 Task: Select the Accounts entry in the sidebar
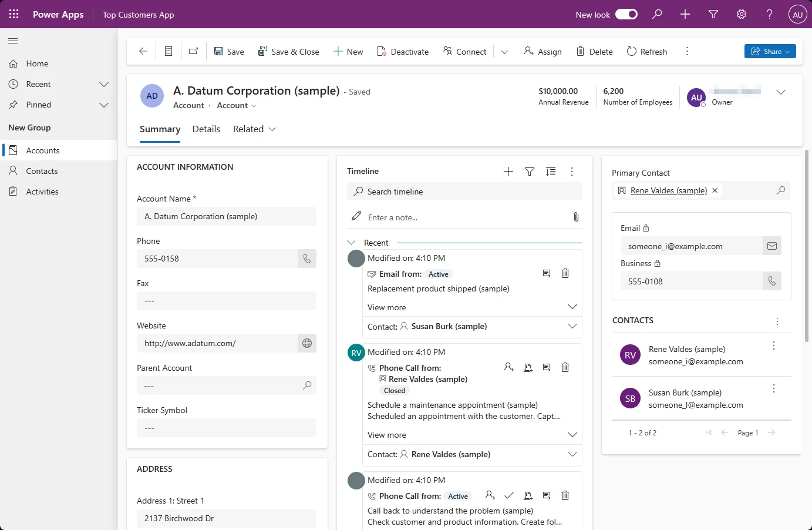coord(42,150)
